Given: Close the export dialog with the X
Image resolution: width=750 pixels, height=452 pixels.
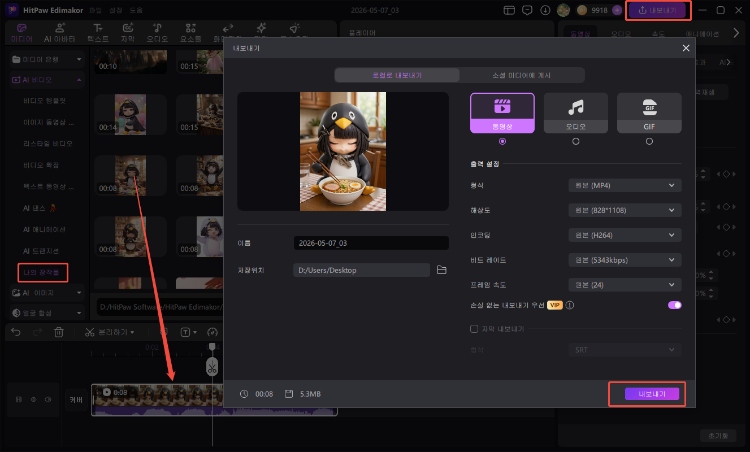Looking at the screenshot, I should 686,48.
